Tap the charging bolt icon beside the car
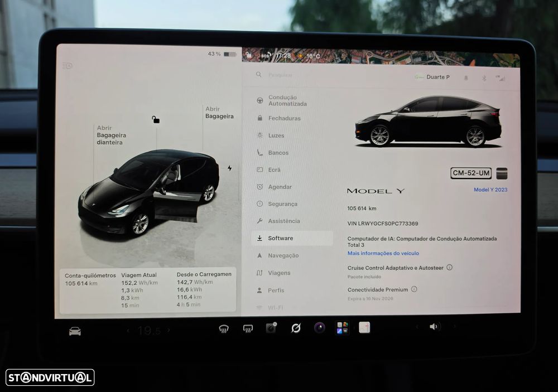This screenshot has width=558, height=392. pos(229,168)
